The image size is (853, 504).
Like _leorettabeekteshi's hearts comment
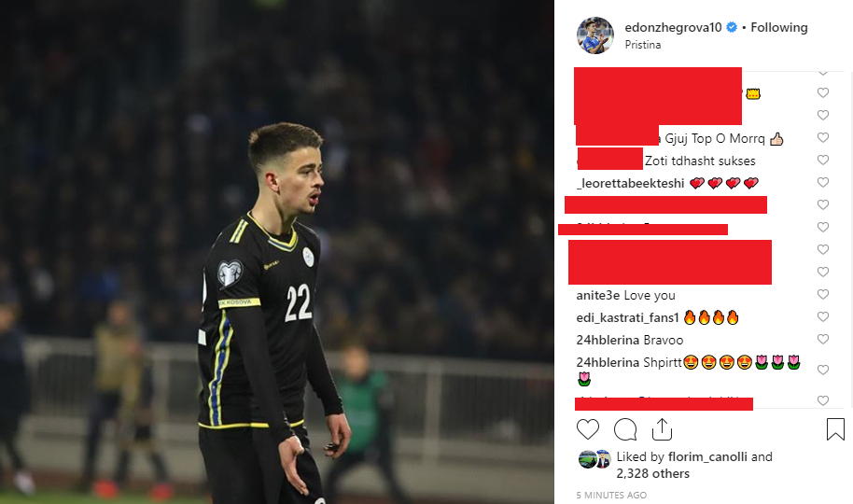tap(823, 182)
